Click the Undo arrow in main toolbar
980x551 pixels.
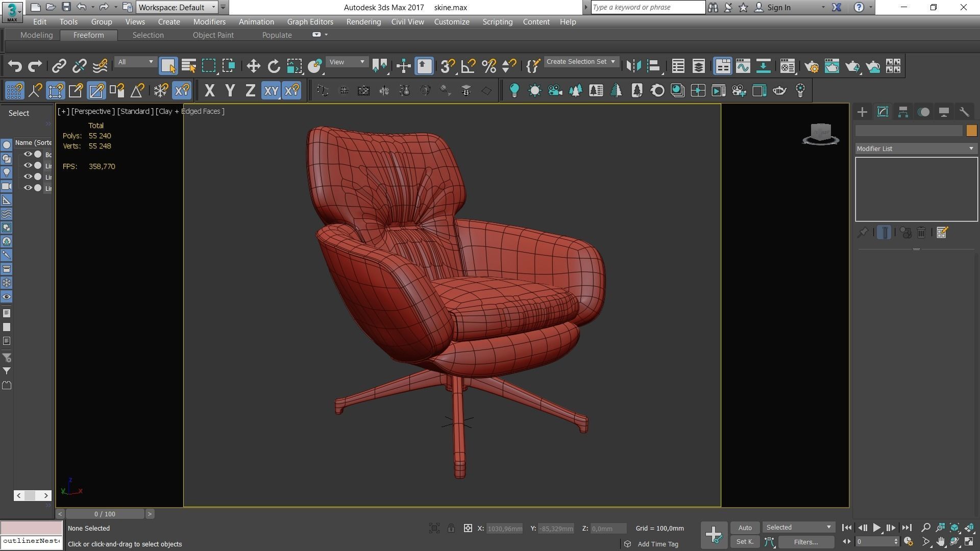point(15,66)
